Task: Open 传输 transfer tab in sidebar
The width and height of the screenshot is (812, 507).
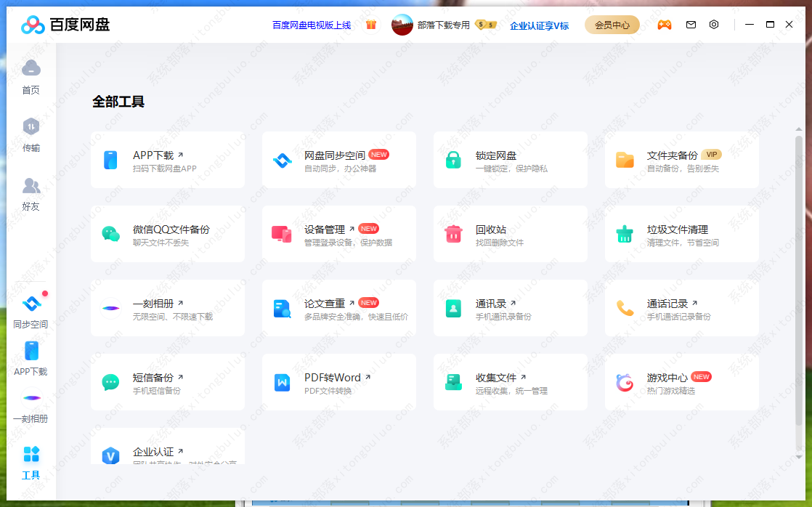Action: click(31, 135)
